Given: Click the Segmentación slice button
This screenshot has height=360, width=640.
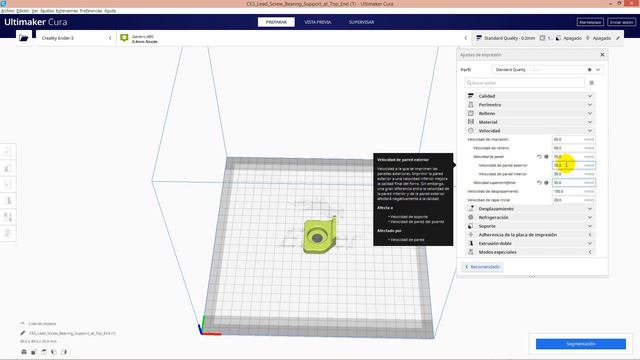Looking at the screenshot, I should click(x=581, y=344).
